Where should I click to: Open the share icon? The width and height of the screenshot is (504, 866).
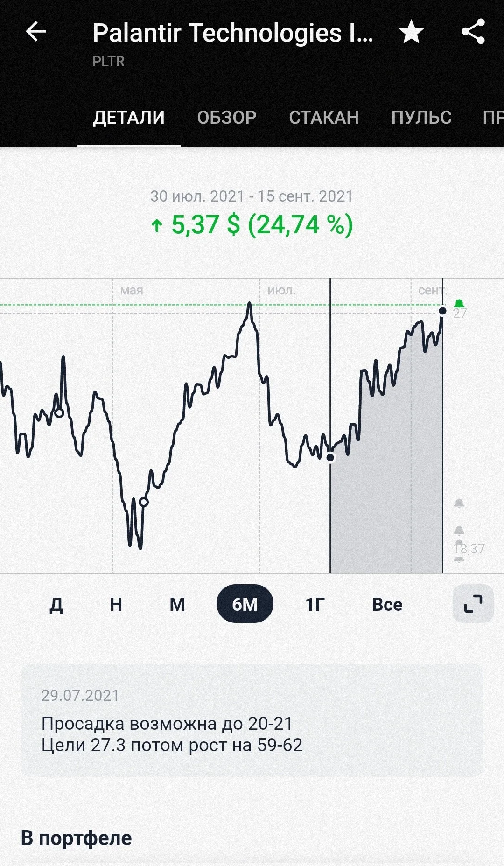[x=473, y=32]
